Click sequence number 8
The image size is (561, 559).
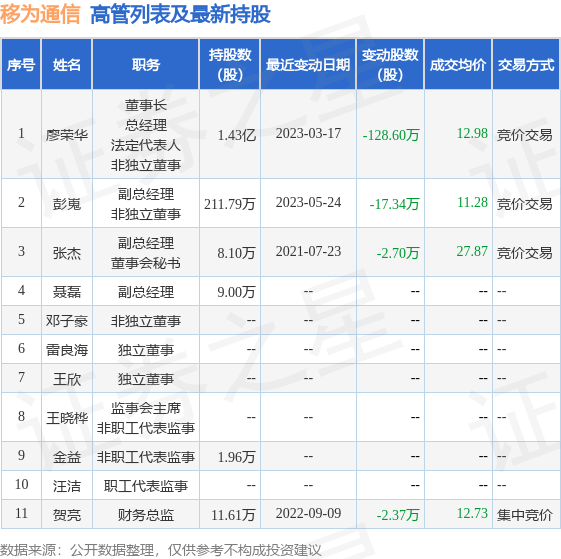pos(21,416)
